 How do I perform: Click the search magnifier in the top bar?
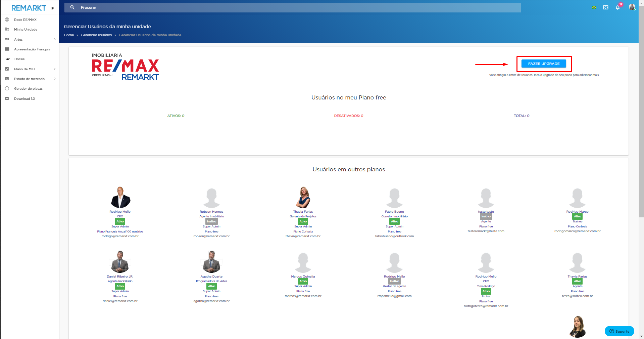pyautogui.click(x=72, y=7)
